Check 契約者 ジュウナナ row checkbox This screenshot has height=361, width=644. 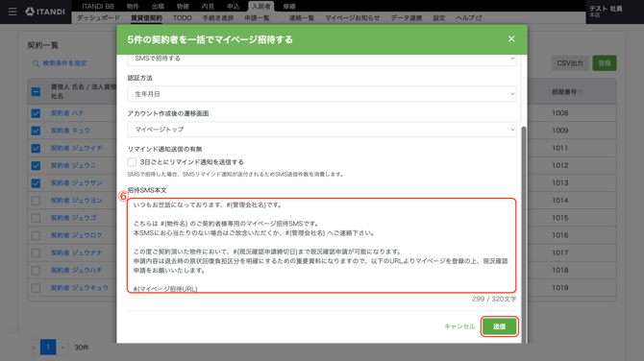point(36,253)
